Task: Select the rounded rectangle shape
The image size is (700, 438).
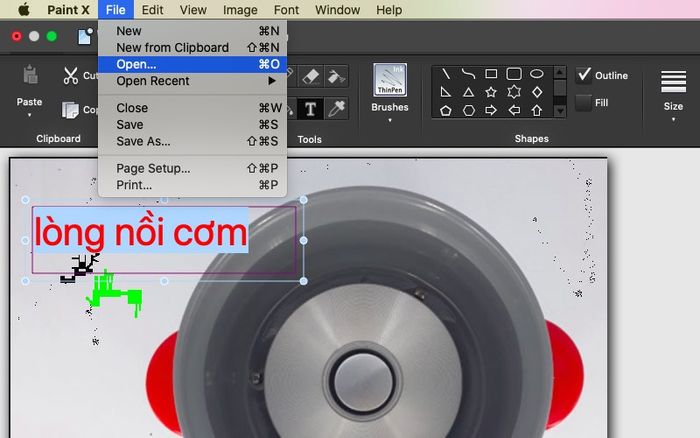Action: 514,74
